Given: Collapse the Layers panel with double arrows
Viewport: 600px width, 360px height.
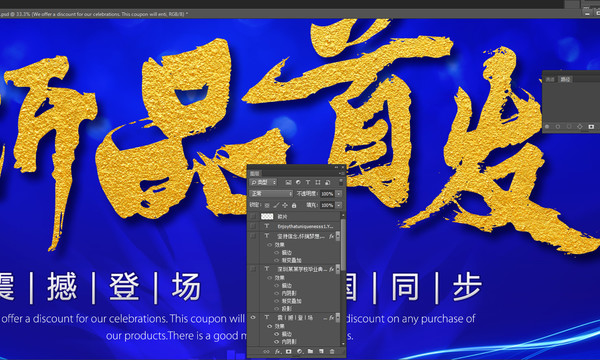Looking at the screenshot, I should [x=336, y=167].
